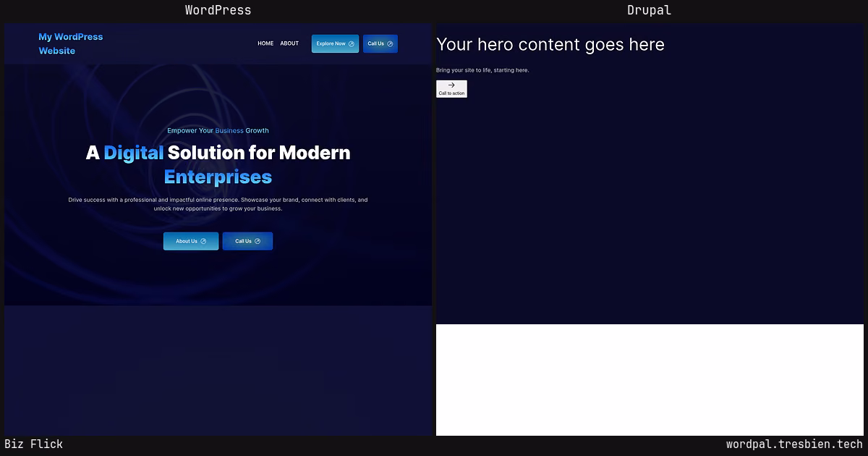Image resolution: width=868 pixels, height=456 pixels.
Task: Click the 'Drupal' panel label
Action: [x=649, y=10]
